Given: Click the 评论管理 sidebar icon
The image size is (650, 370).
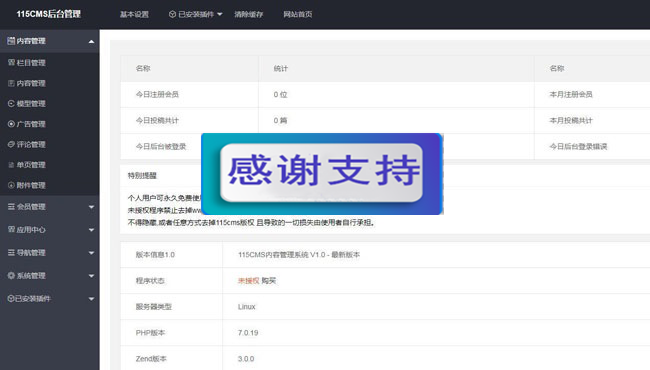Looking at the screenshot, I should [x=12, y=144].
